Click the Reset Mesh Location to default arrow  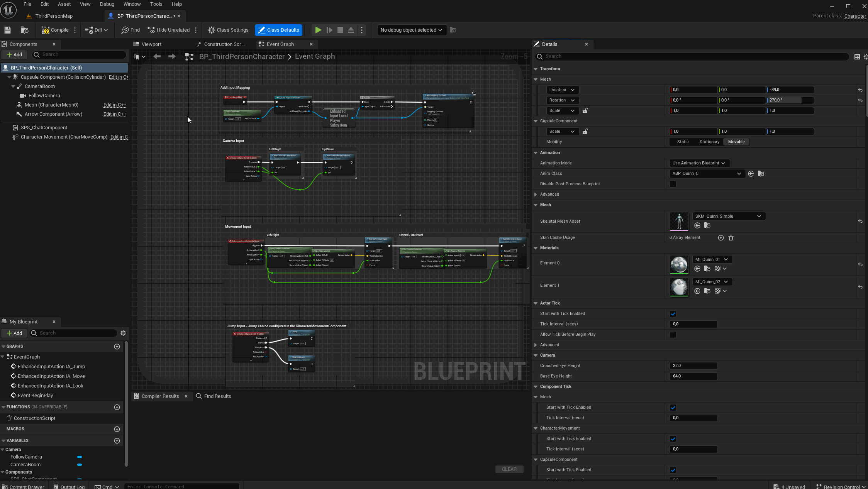click(860, 90)
